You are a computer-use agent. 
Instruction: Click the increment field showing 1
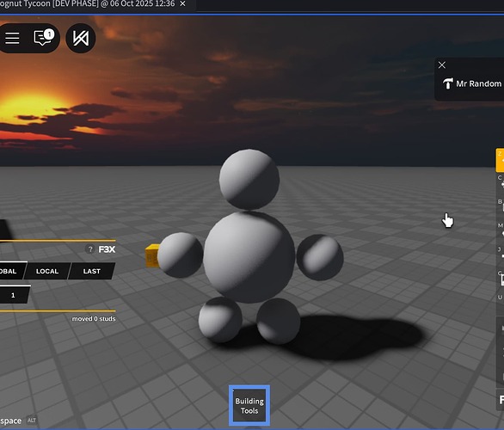coord(14,295)
